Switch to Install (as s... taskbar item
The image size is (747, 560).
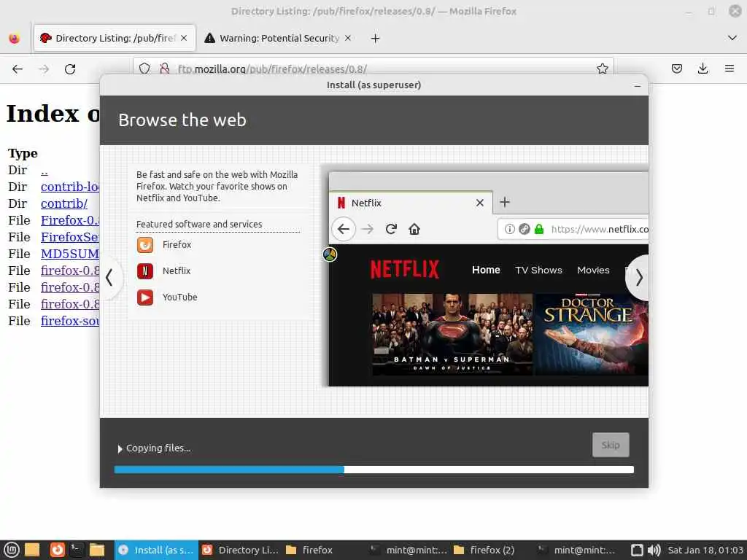156,550
